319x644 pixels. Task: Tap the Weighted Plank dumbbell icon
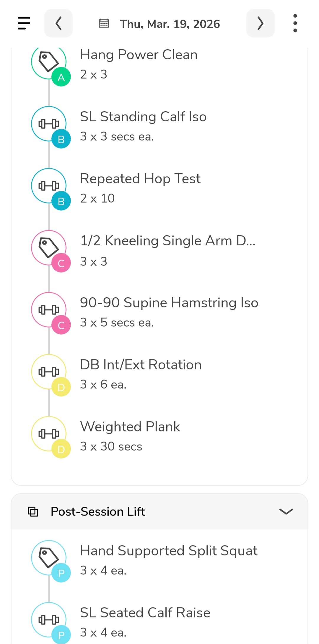[49, 433]
